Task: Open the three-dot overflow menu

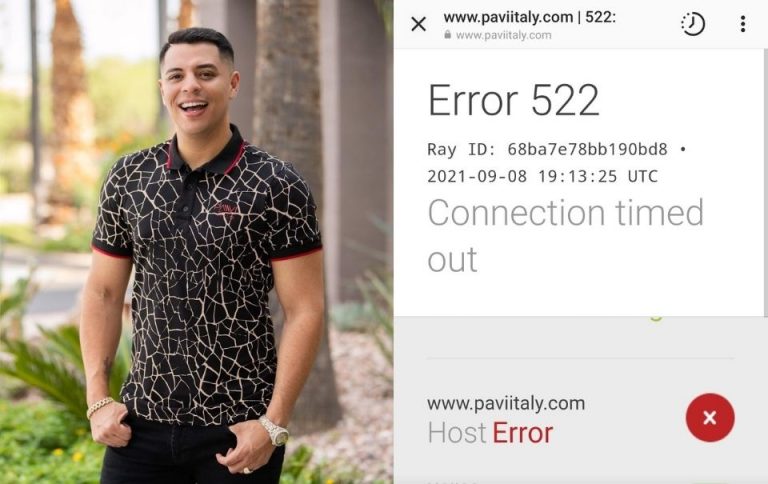Action: 743,24
